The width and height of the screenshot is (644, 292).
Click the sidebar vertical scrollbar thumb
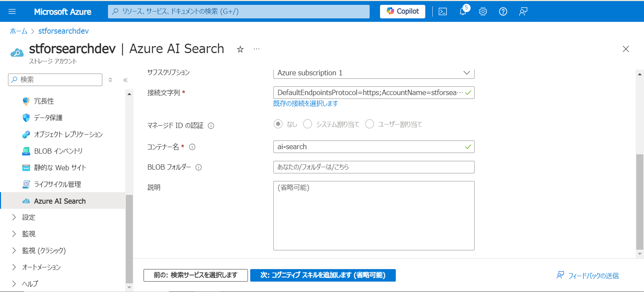click(129, 239)
